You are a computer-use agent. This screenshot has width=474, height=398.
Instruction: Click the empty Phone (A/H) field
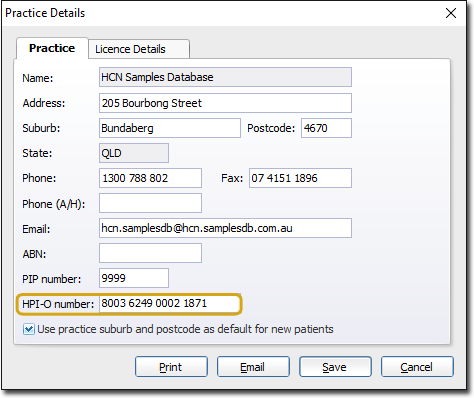pos(150,203)
